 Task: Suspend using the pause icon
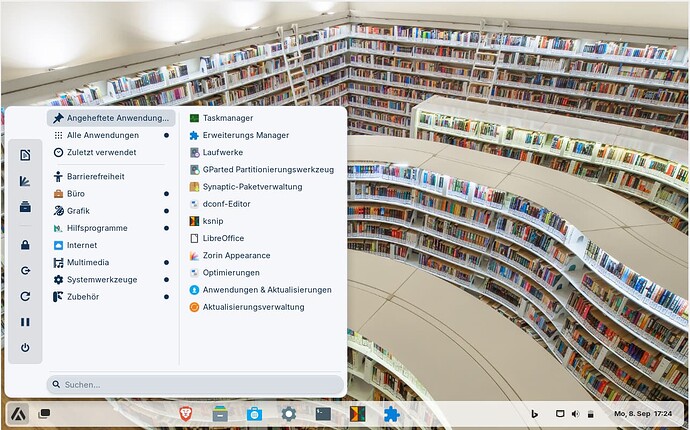click(25, 322)
